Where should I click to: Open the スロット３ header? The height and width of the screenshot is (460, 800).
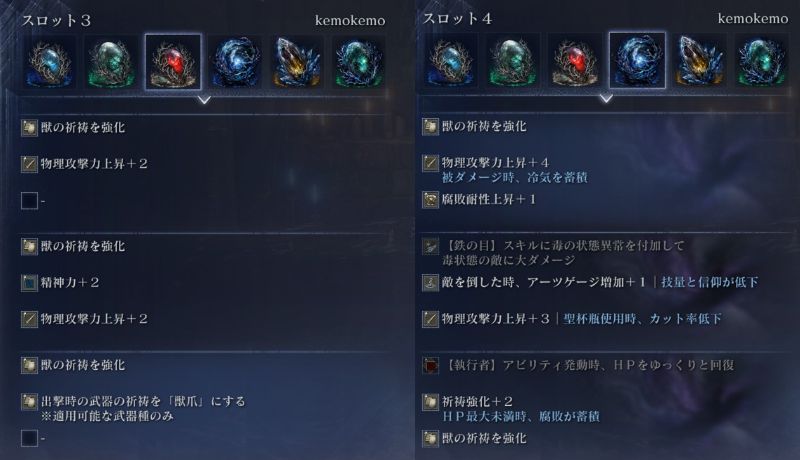tap(56, 20)
